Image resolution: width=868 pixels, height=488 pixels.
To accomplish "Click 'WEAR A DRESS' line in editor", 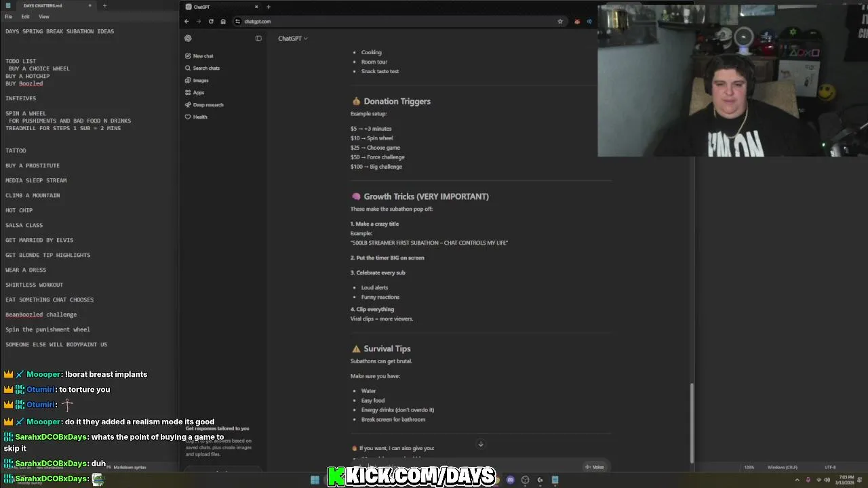I will tap(26, 270).
